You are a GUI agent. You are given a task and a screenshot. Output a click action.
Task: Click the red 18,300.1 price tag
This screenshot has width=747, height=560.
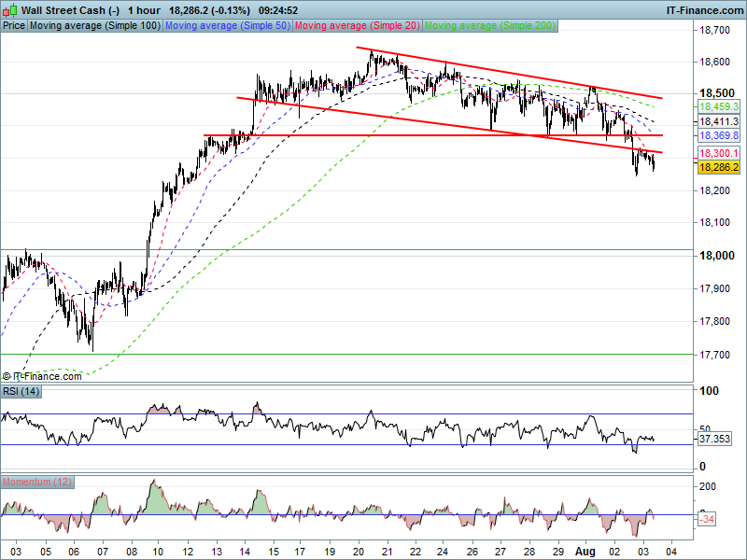pos(719,153)
